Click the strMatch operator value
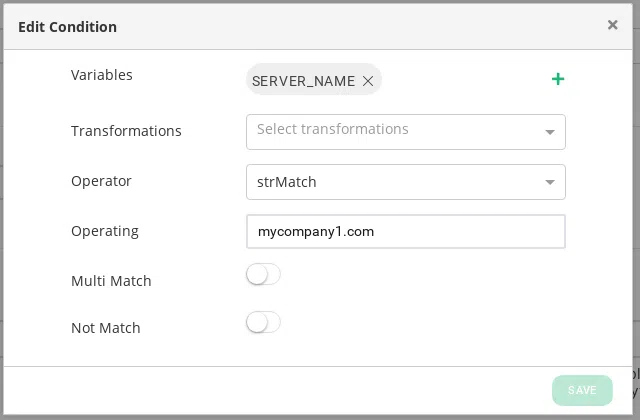 click(x=287, y=182)
